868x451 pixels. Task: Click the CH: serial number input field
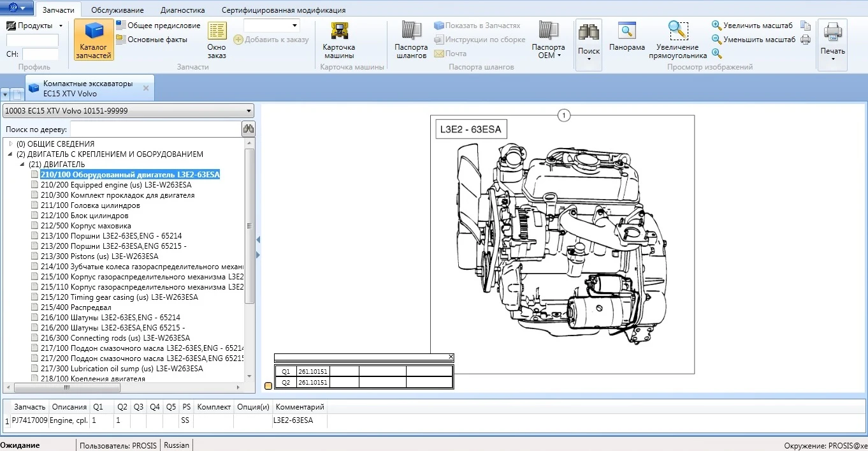(x=40, y=54)
